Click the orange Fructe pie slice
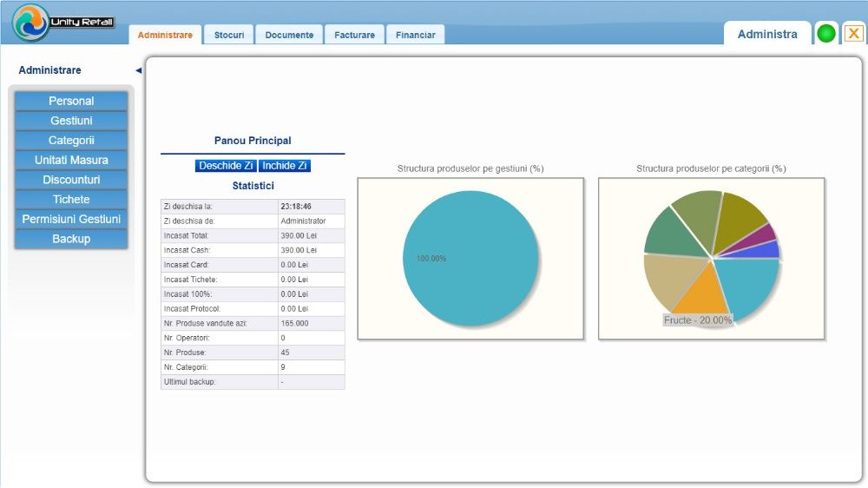The image size is (868, 488). (x=700, y=293)
